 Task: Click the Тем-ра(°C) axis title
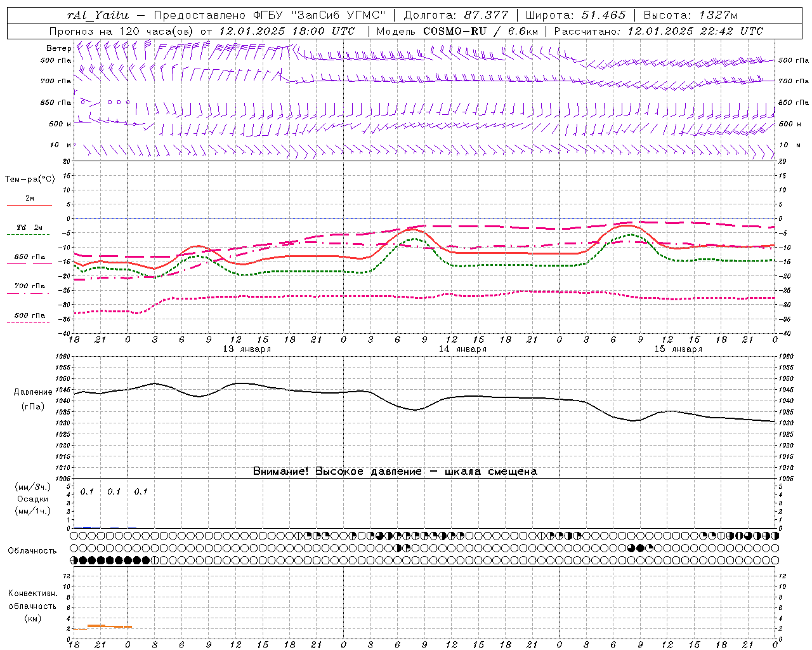point(30,180)
